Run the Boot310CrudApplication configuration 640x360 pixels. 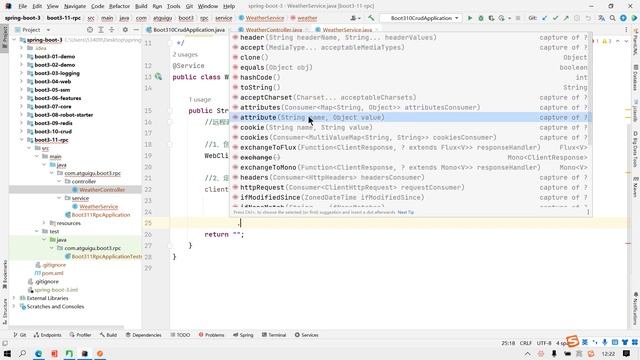pos(470,18)
